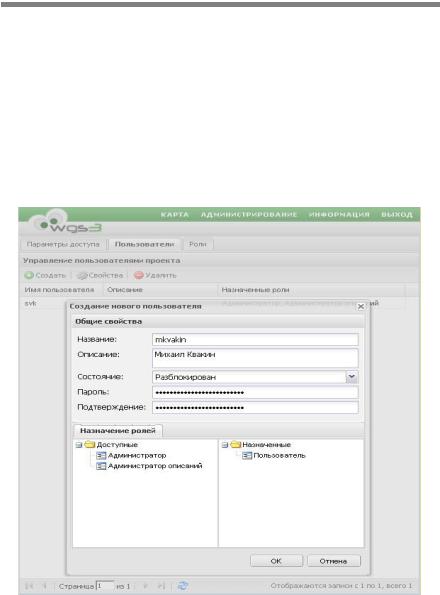
Task: Click the Пароль password field
Action: click(x=255, y=392)
